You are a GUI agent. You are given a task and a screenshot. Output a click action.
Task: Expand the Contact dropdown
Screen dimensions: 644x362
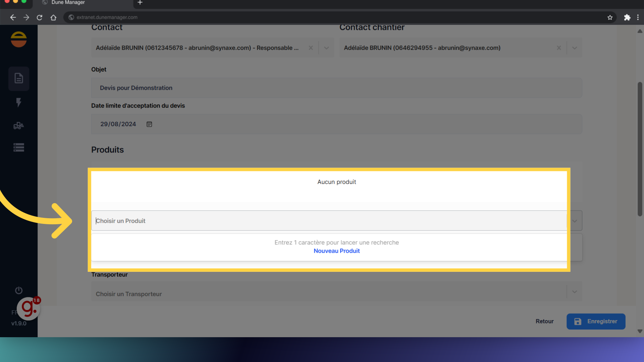pyautogui.click(x=326, y=48)
